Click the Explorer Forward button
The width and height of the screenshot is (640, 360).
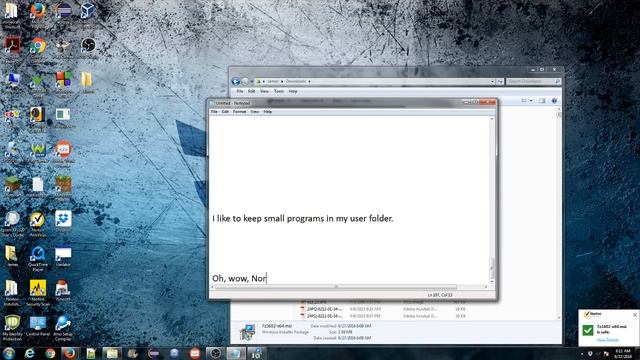click(244, 82)
